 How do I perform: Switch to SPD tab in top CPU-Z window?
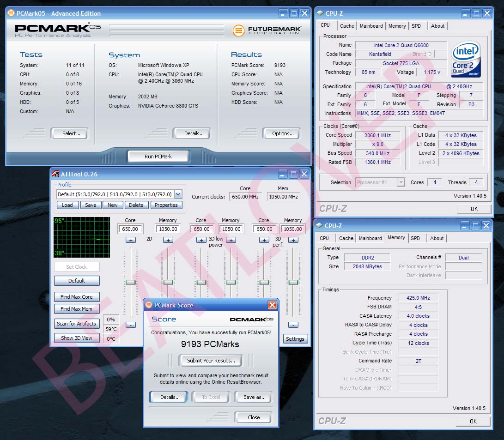(416, 26)
